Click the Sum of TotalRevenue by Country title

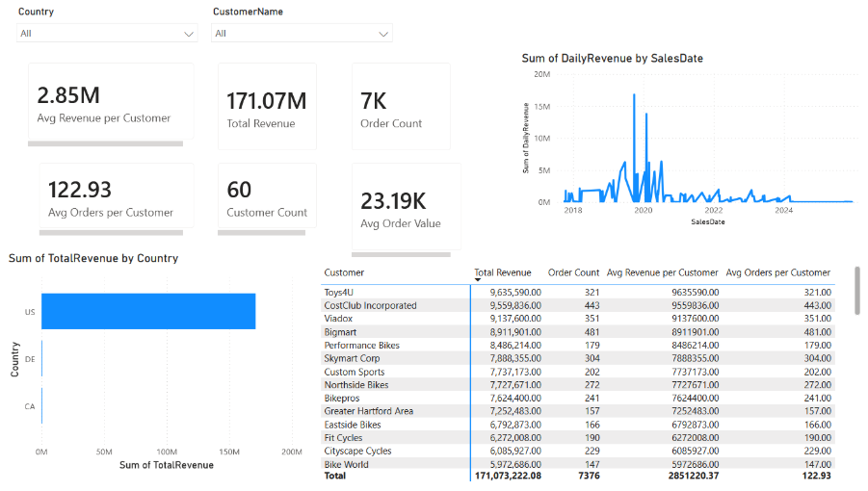click(93, 258)
